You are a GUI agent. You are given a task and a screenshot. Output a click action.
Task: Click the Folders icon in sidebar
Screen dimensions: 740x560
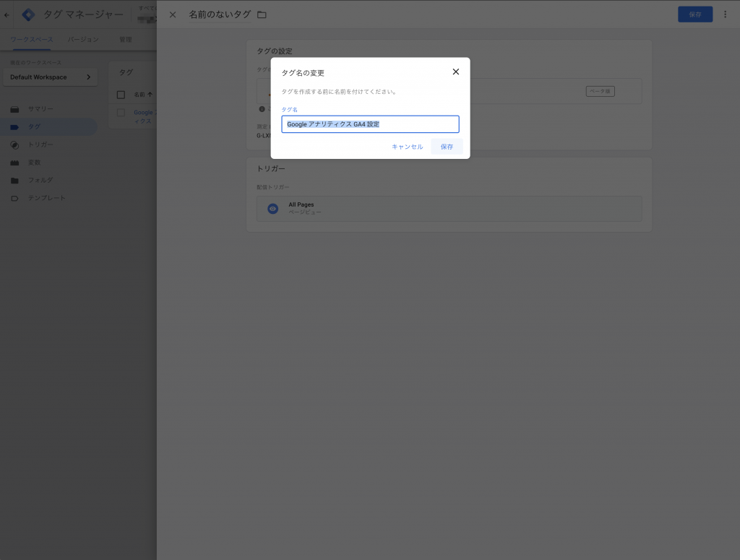pos(14,181)
